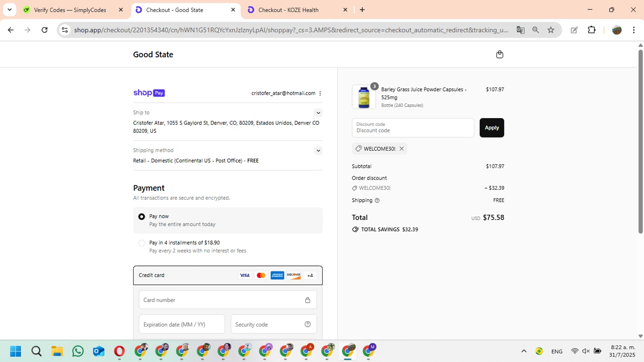Viewport: 644px width, 362px height.
Task: Open the Windows Start menu
Action: [x=15, y=351]
